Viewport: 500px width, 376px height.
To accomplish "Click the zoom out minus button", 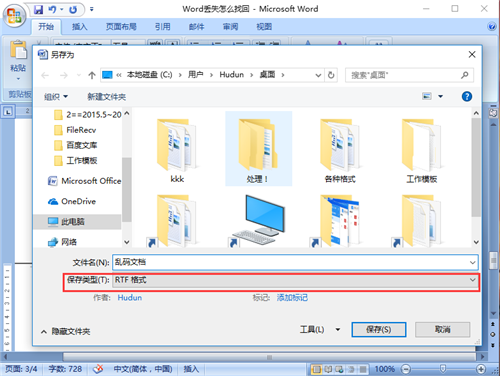I will click(406, 369).
